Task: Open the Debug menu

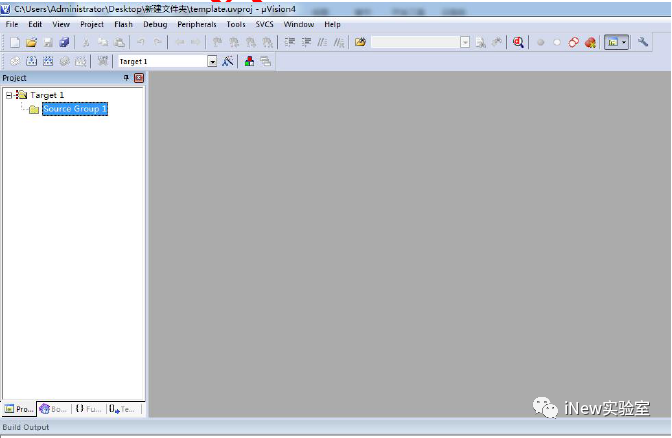Action: (x=155, y=24)
